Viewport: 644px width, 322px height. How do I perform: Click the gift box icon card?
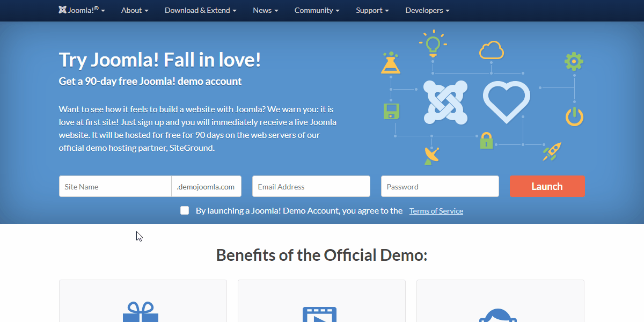click(143, 301)
